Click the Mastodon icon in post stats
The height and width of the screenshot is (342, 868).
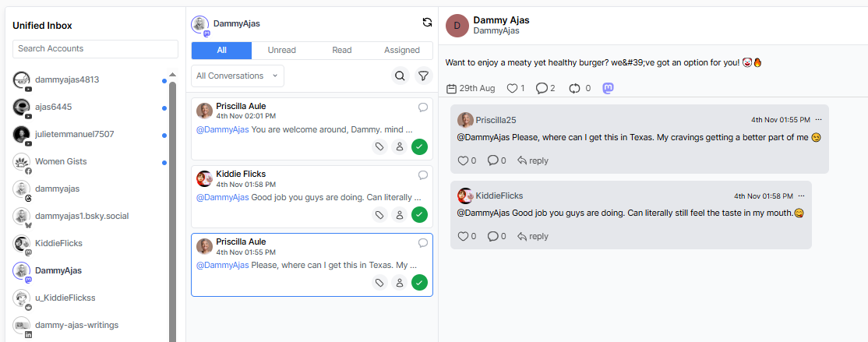(x=608, y=88)
